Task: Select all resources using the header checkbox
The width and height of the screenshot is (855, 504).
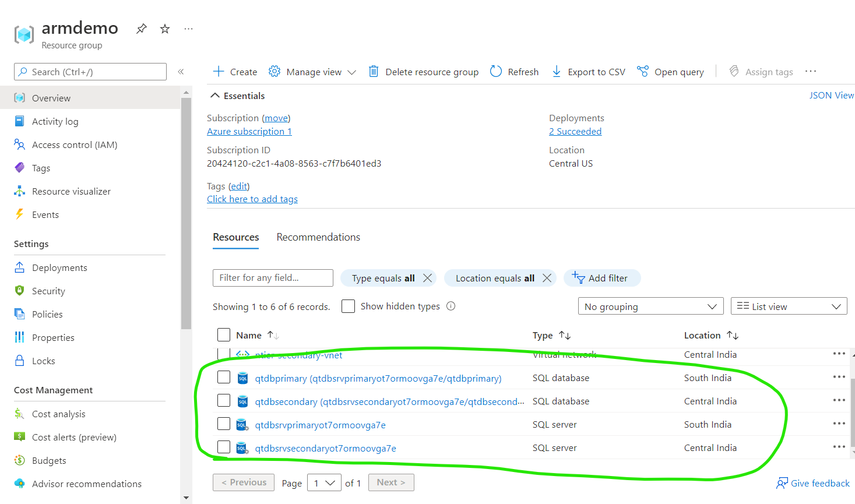Action: pos(224,334)
